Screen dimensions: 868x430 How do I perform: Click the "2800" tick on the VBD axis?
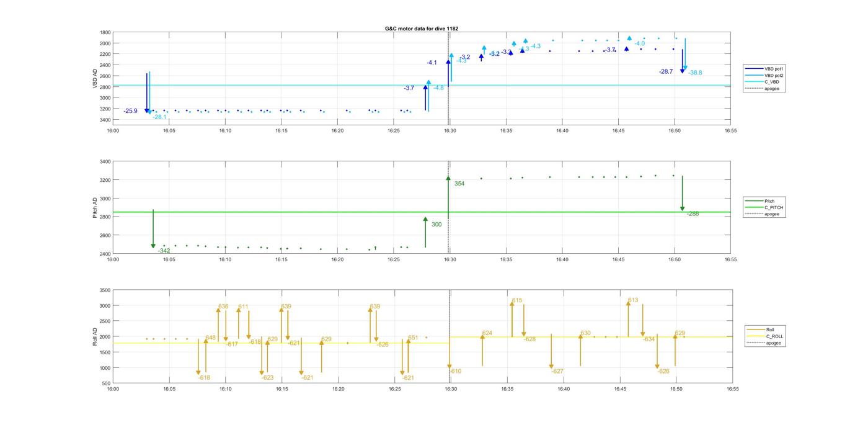(x=105, y=87)
